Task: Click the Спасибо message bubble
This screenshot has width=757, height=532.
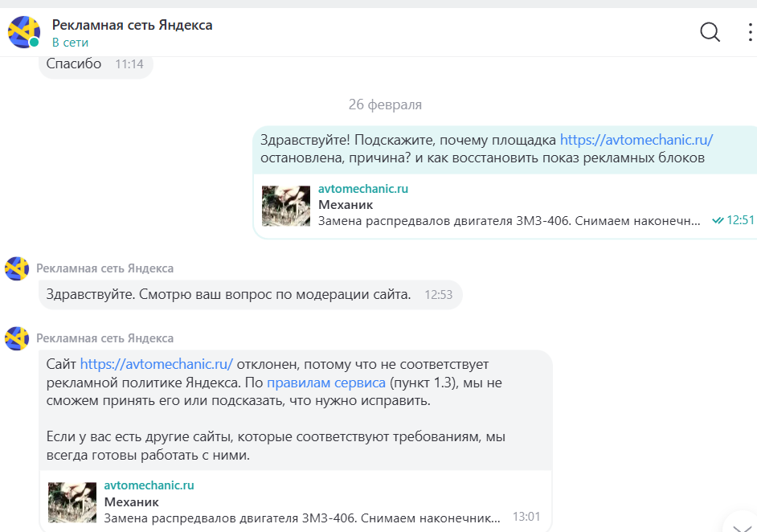Action: point(96,66)
